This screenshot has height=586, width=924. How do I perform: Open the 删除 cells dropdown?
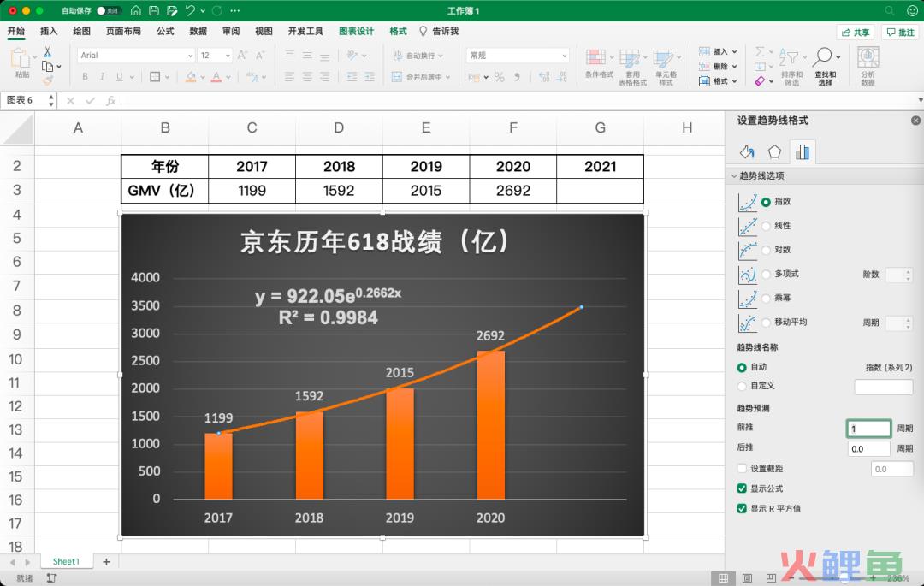click(734, 67)
